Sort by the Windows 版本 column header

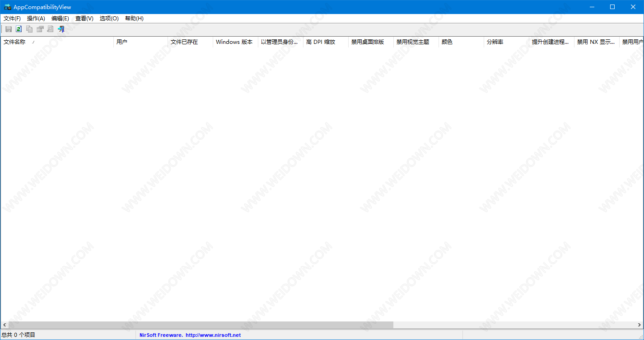235,42
